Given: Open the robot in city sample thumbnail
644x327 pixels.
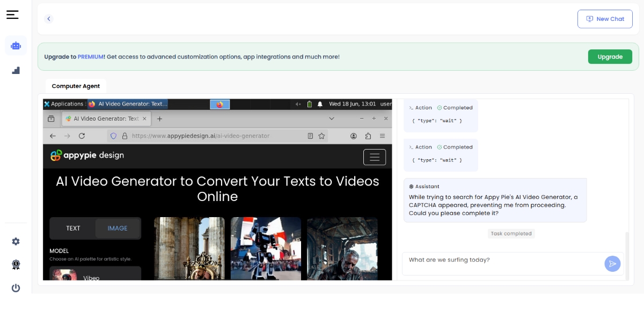Looking at the screenshot, I should (266, 249).
